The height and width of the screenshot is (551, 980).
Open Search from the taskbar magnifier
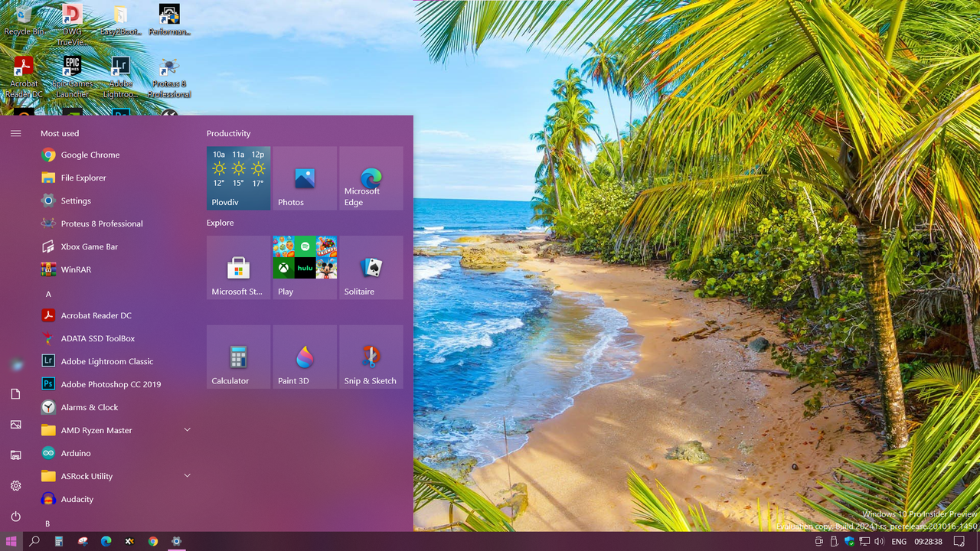pos(34,541)
